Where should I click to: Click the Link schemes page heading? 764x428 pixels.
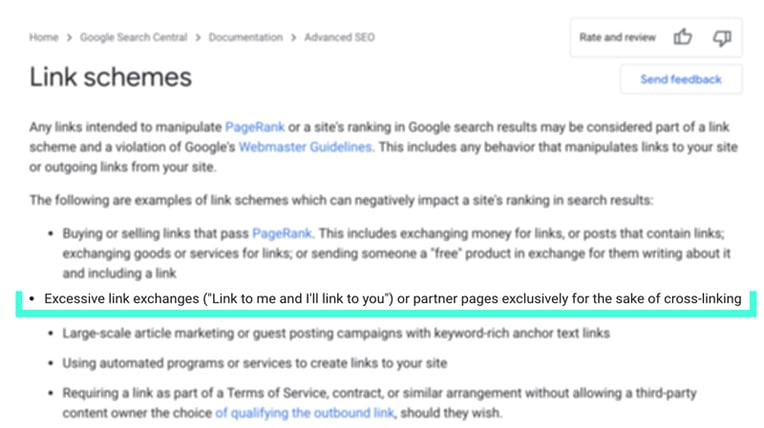pos(111,77)
